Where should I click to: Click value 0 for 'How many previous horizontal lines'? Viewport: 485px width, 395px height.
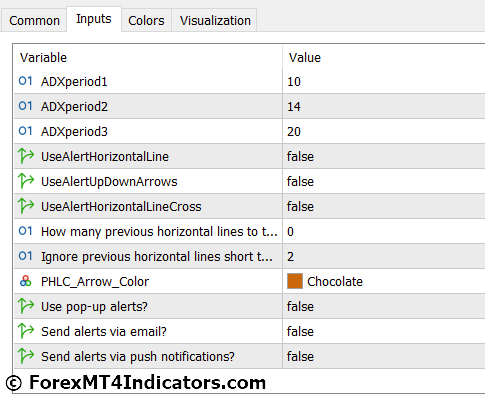(x=290, y=232)
